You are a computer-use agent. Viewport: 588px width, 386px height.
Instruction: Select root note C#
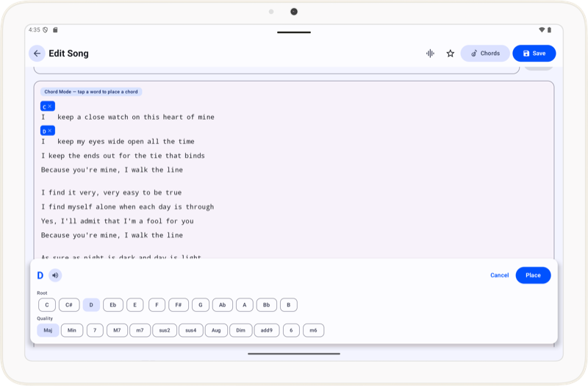click(69, 305)
